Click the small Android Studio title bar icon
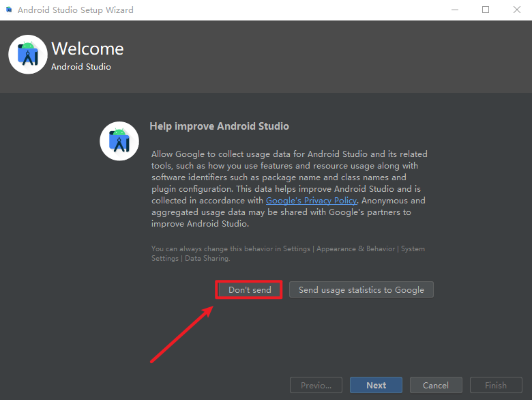Image resolution: width=532 pixels, height=400 pixels. [x=9, y=10]
